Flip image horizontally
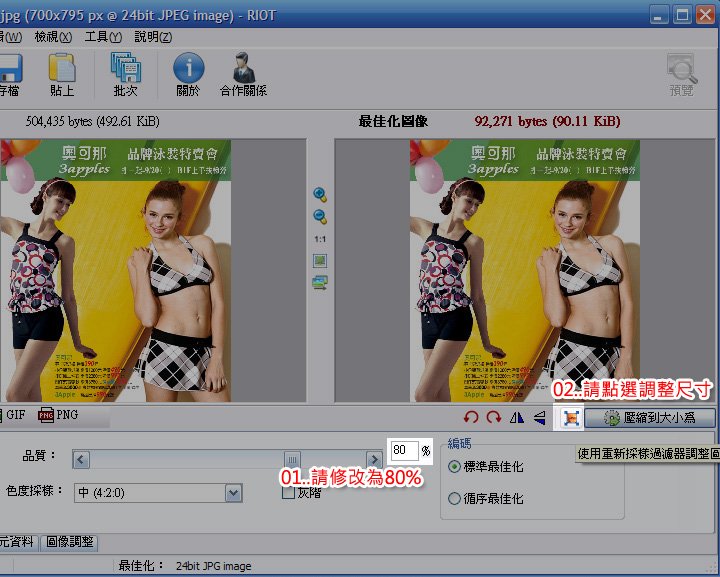 click(517, 418)
